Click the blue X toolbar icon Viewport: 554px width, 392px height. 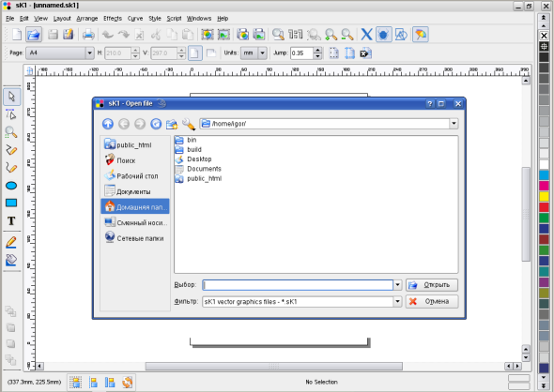[366, 34]
